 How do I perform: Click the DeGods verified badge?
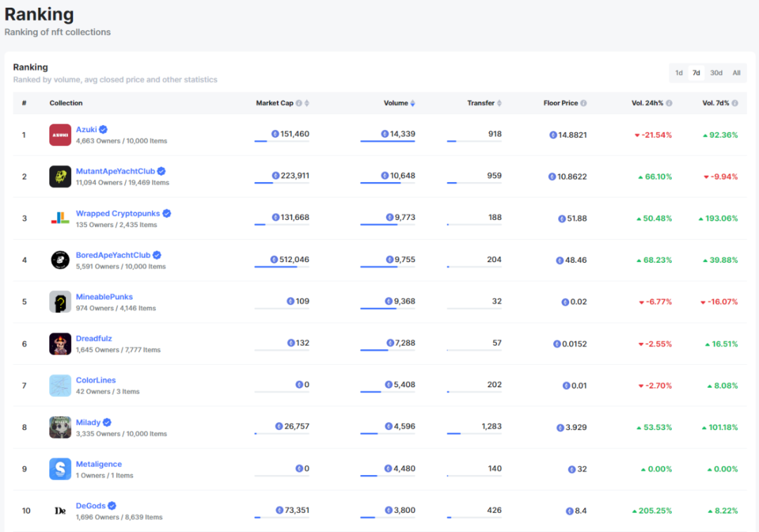[x=112, y=505]
